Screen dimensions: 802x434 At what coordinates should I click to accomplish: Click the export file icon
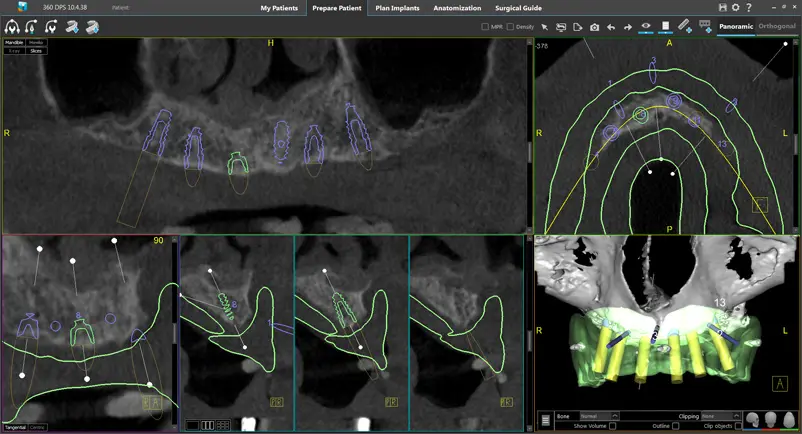pos(577,27)
